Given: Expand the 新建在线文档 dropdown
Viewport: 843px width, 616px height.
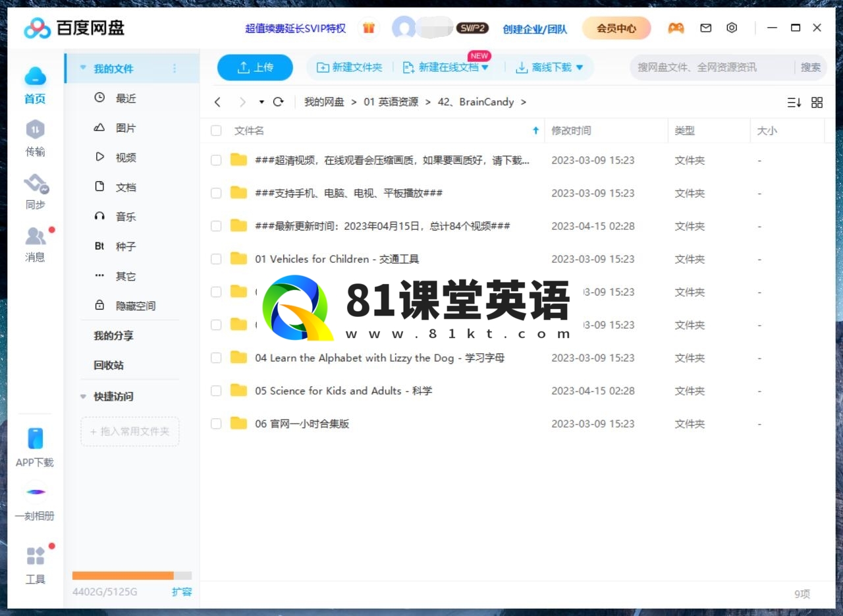Looking at the screenshot, I should [485, 67].
